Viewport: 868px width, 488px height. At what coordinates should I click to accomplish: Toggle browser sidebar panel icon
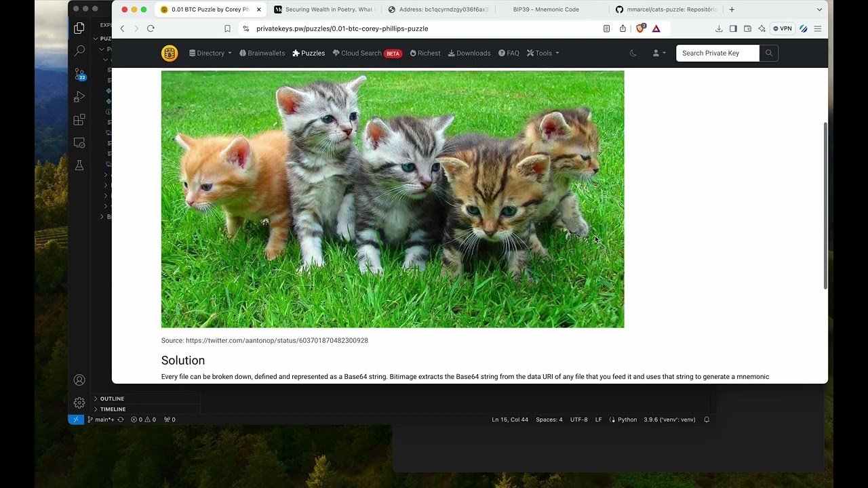[733, 28]
